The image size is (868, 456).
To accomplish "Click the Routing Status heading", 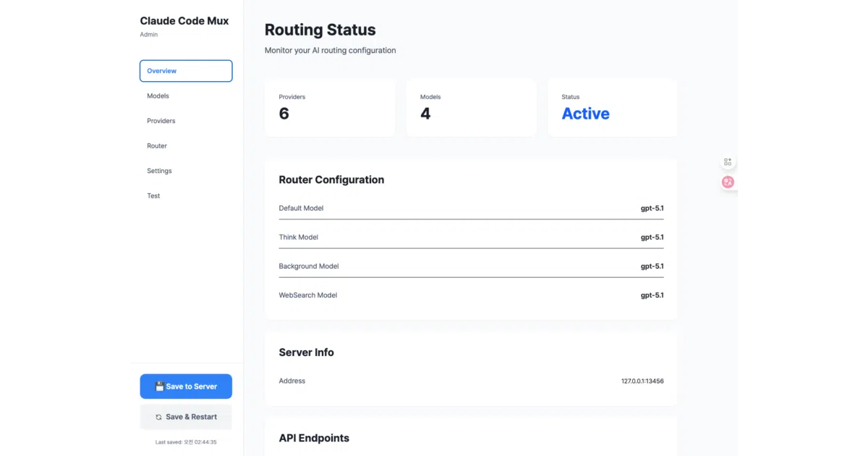I will point(320,30).
